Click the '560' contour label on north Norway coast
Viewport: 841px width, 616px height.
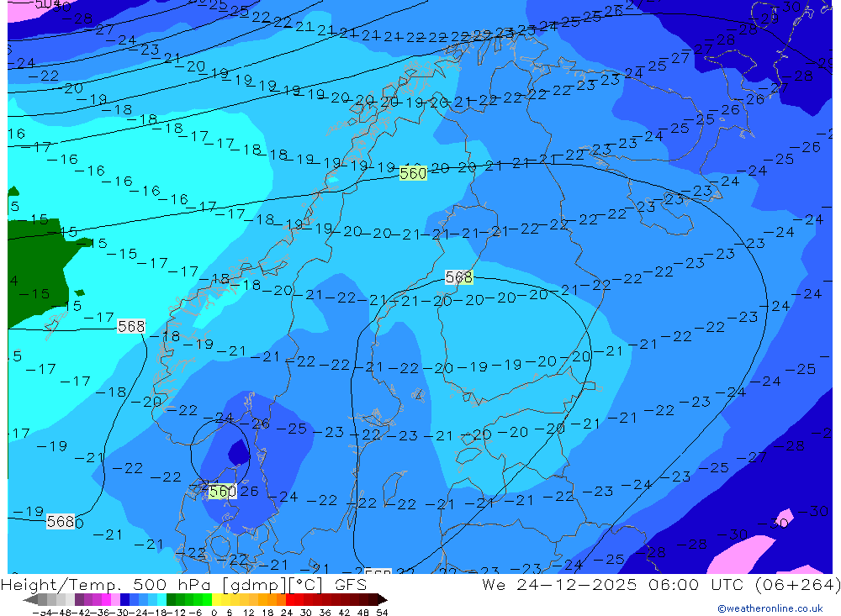click(413, 173)
